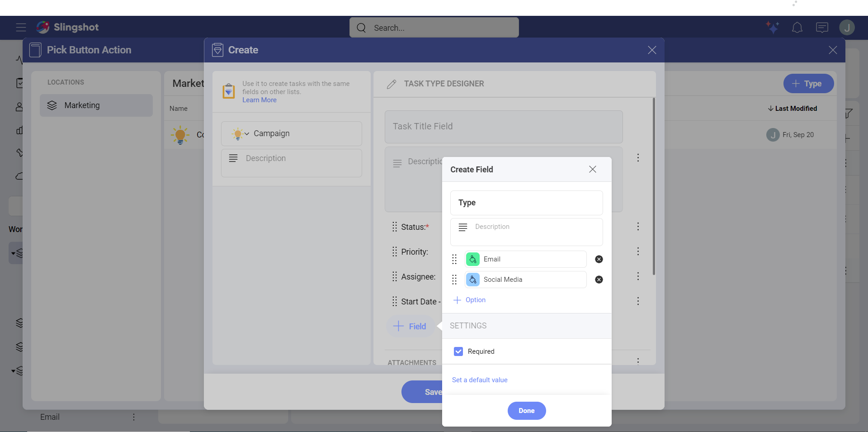Viewport: 868px width, 432px height.
Task: Click the Slingshot logo icon
Action: pos(43,27)
